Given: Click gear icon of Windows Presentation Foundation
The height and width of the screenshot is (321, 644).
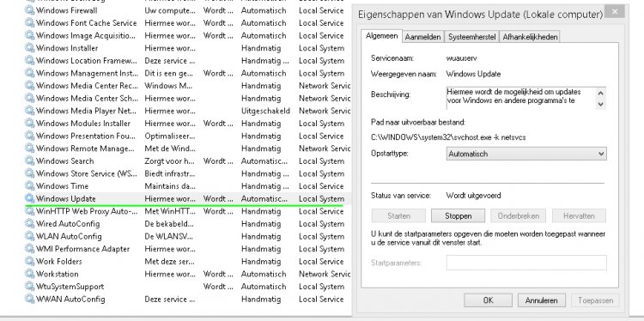Looking at the screenshot, I should [29, 136].
